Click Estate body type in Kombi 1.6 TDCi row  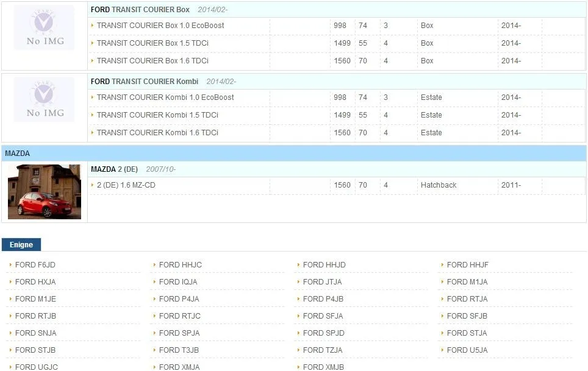tap(431, 133)
